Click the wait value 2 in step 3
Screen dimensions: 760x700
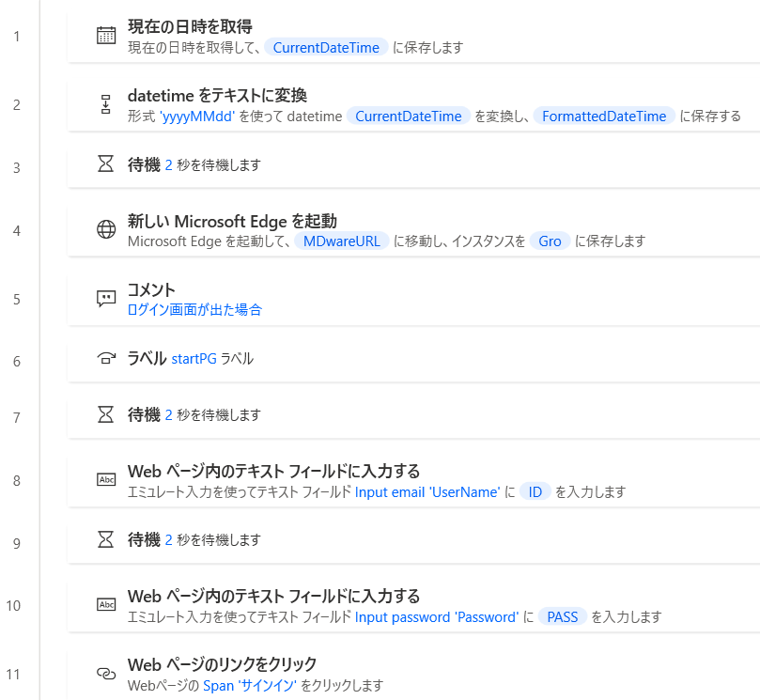[x=169, y=164]
